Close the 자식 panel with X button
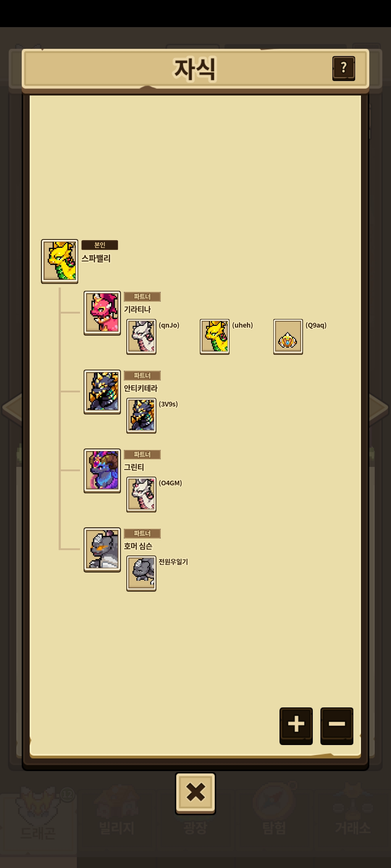 pyautogui.click(x=195, y=793)
